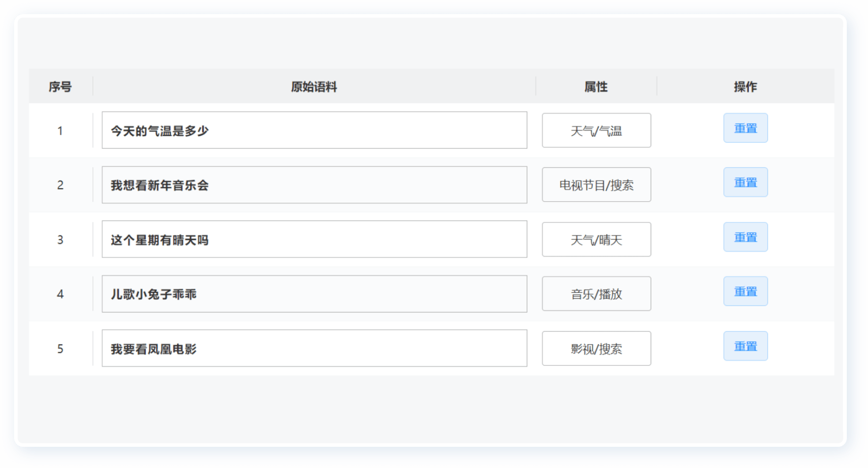This screenshot has width=868, height=468.
Task: Hit 重置 on the 我要看凤凰电影 row
Action: tap(745, 346)
